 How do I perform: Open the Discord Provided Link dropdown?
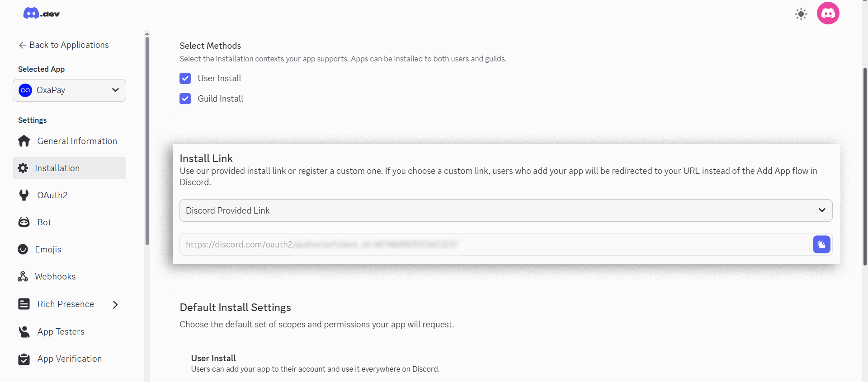point(505,210)
